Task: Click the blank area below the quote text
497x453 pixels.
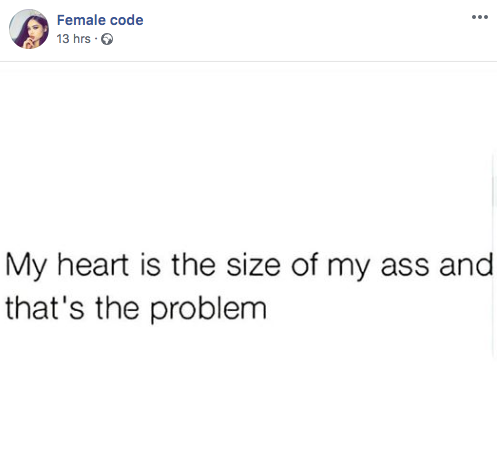Action: coord(247,390)
